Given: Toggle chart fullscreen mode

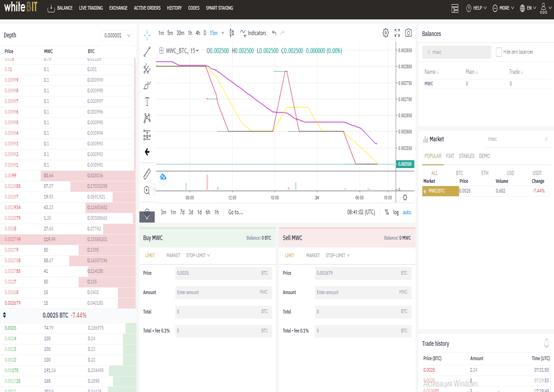Looking at the screenshot, I should 397,33.
